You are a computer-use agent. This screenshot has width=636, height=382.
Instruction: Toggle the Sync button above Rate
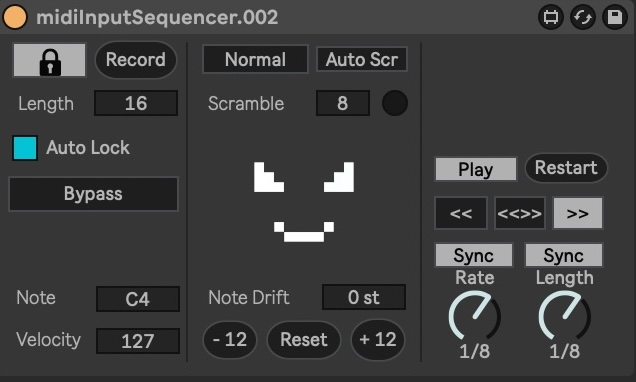tap(474, 255)
